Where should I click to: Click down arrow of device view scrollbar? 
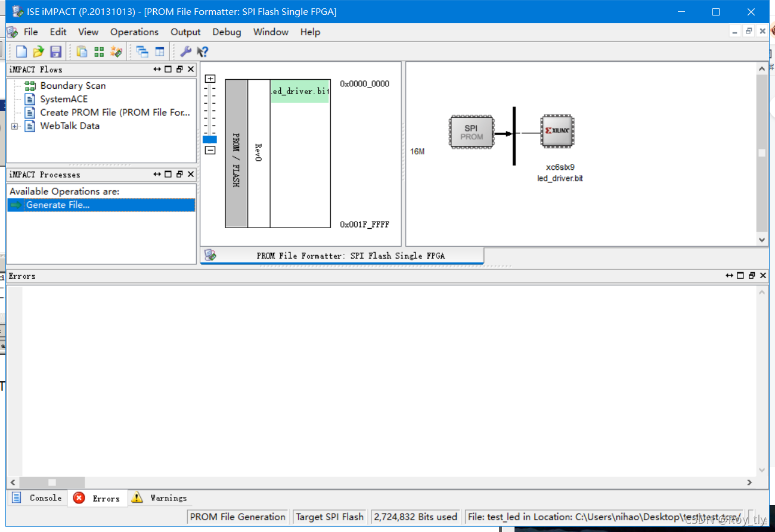click(x=762, y=239)
